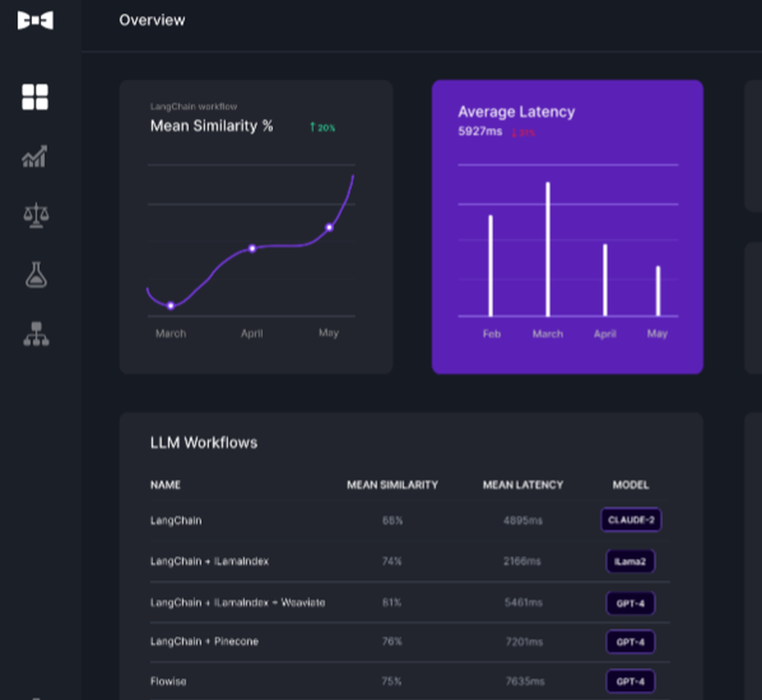Click the 68% similarity value
Screen dimensions: 762x700
[392, 520]
